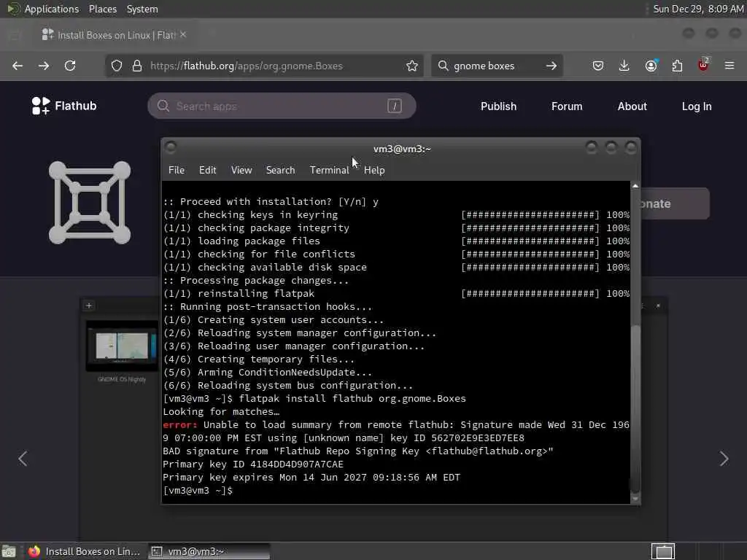747x560 pixels.
Task: Bookmark this page with star icon
Action: click(x=412, y=66)
